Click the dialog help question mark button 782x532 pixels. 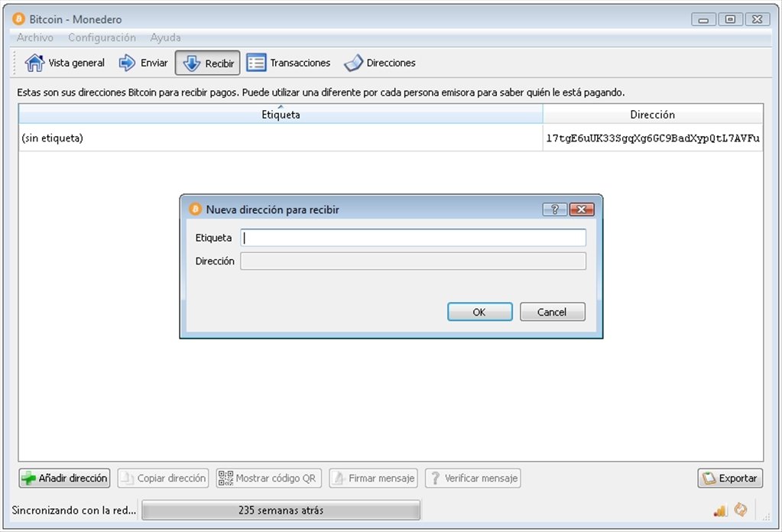554,209
